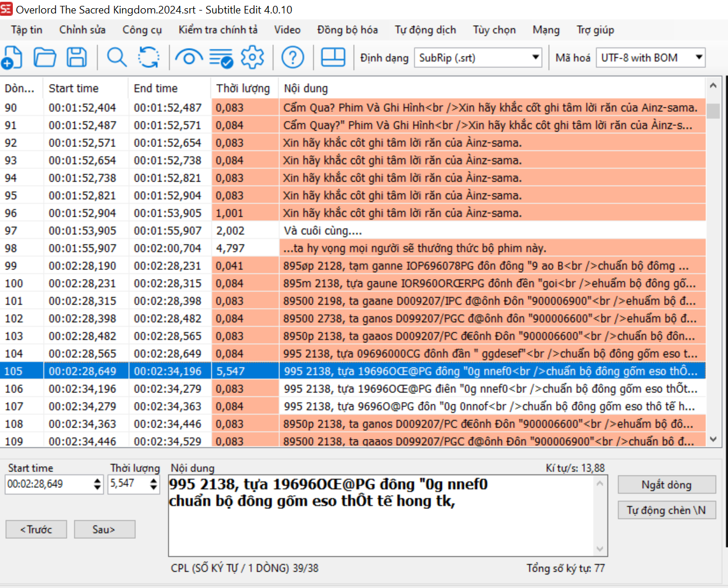Sort by the End time column header

tap(169, 88)
